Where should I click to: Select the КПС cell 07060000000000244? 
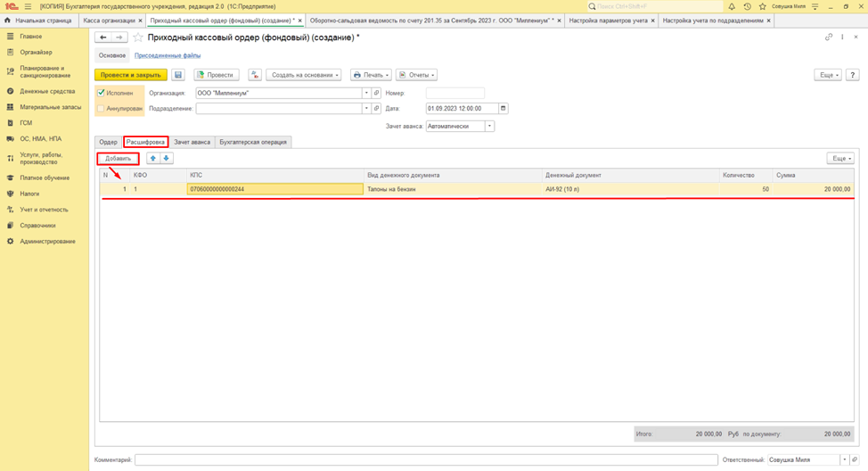click(275, 189)
